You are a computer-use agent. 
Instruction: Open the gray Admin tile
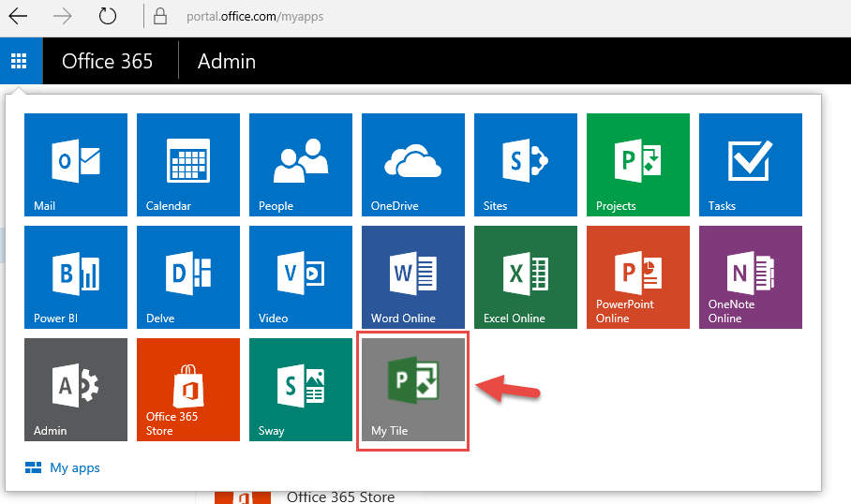click(76, 390)
